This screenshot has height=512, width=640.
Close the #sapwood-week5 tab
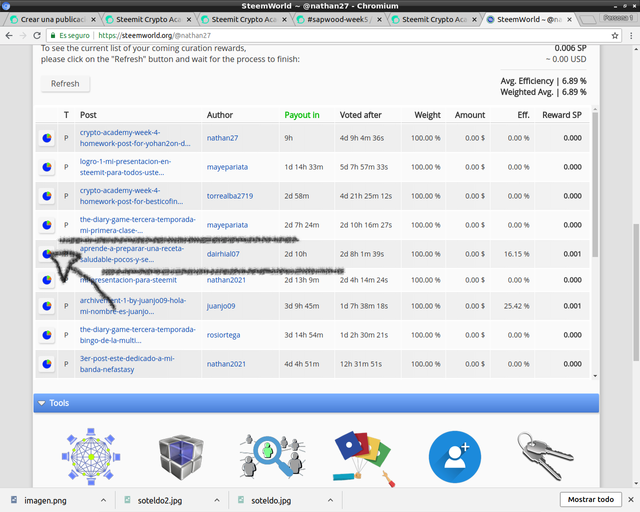379,19
